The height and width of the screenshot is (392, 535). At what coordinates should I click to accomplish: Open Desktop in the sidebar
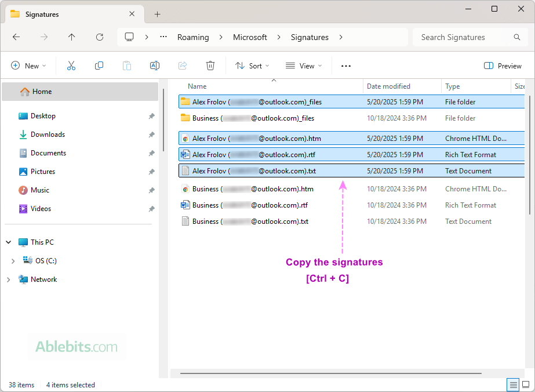click(x=43, y=116)
